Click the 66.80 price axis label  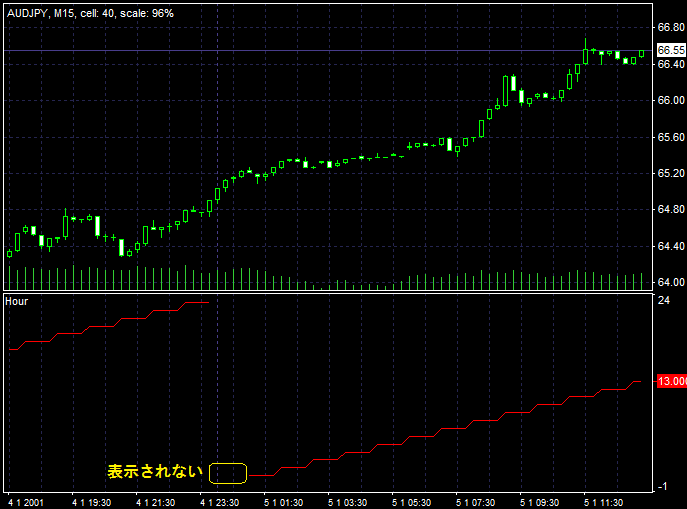point(671,28)
